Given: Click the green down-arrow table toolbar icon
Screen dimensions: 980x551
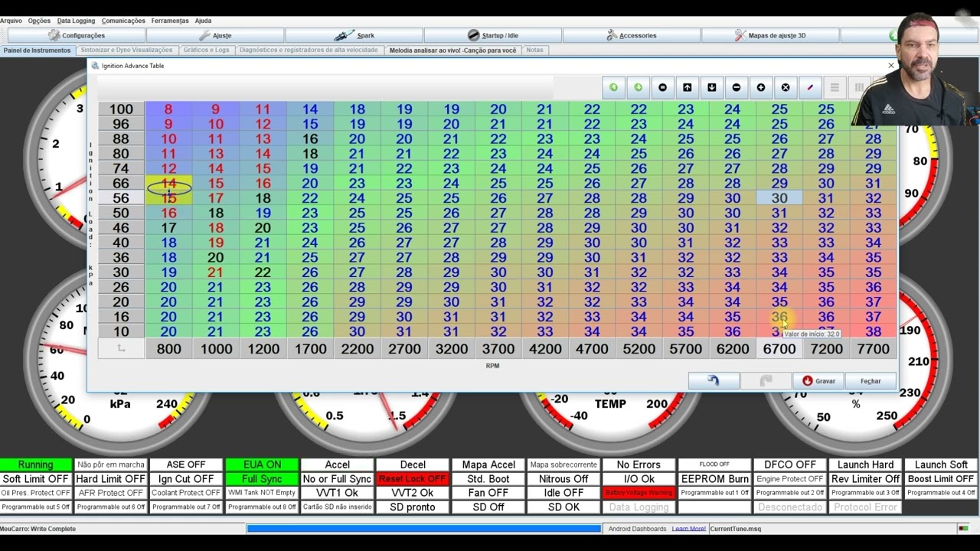Looking at the screenshot, I should (x=638, y=87).
